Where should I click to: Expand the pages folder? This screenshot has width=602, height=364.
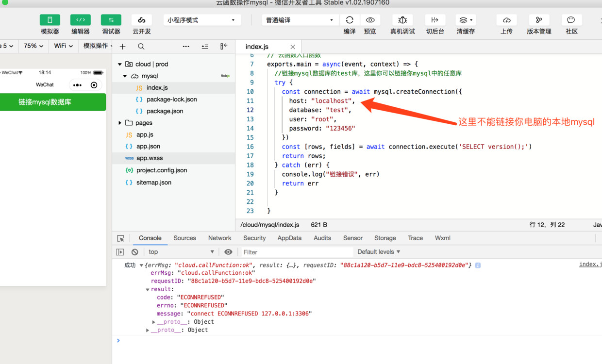tap(120, 123)
